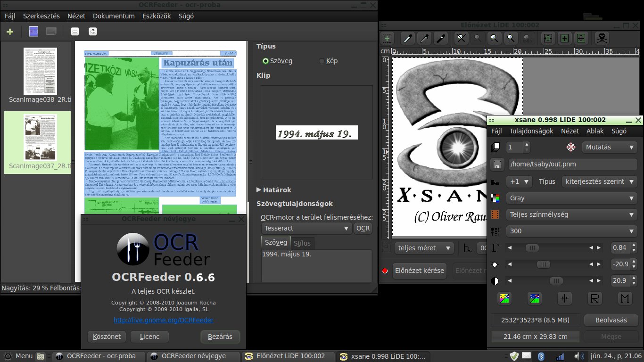Pick the black point pipette in preview
644x362 pixels.
[x=441, y=38]
